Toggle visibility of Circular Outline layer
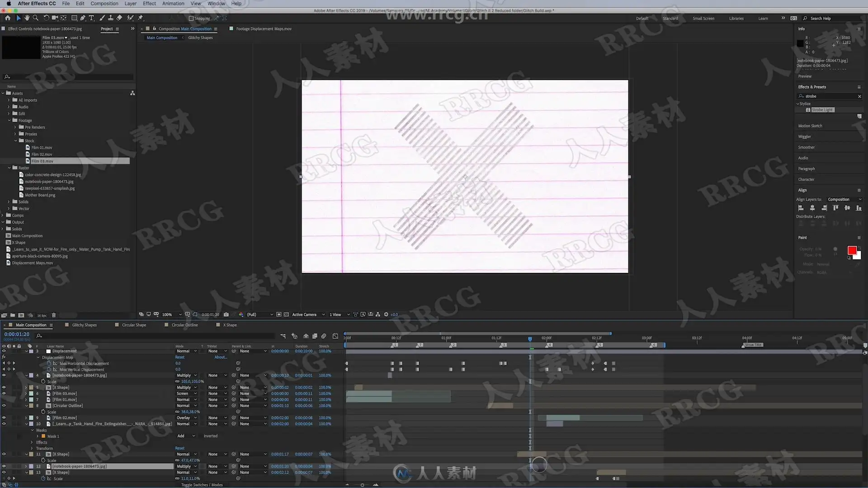Screen dimensions: 868x488 (4, 406)
